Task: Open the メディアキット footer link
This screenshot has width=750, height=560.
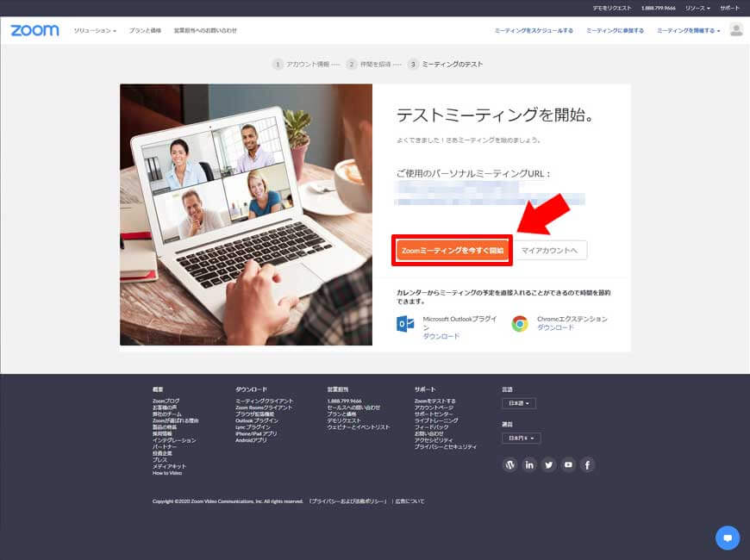Action: click(169, 466)
